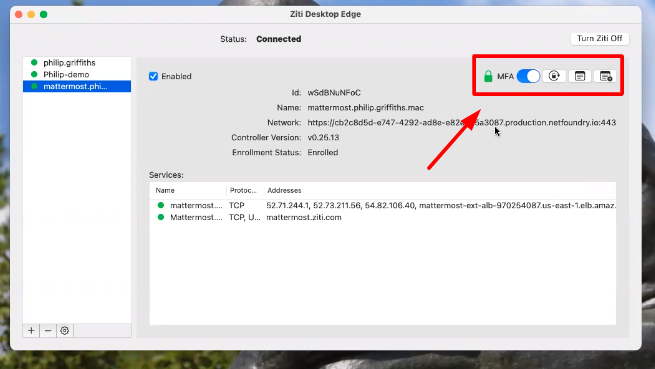Click the name mattermost.philip.griffiths.mac
Image resolution: width=655 pixels, height=369 pixels.
pos(366,108)
